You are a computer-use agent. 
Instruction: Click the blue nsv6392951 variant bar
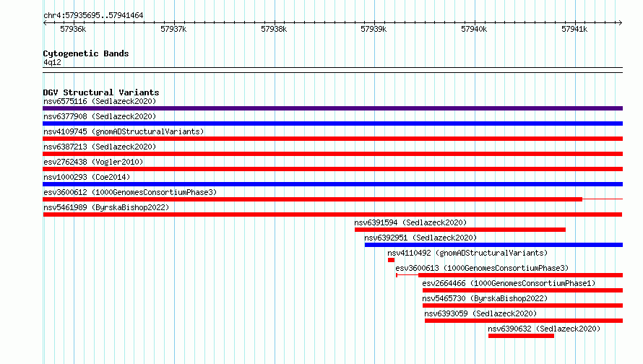[493, 245]
